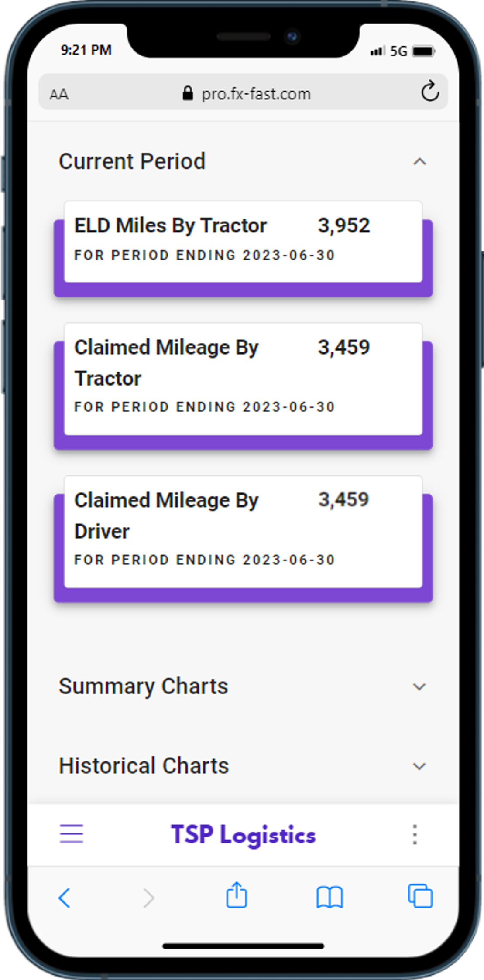Open the ELD Miles By Tractor card

pyautogui.click(x=243, y=241)
